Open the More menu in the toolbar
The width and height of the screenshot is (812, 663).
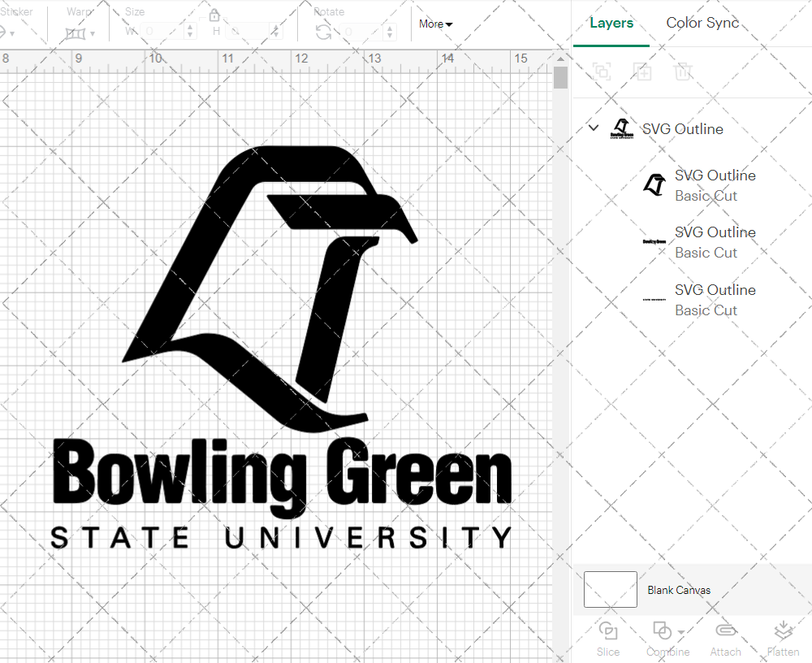click(x=435, y=24)
